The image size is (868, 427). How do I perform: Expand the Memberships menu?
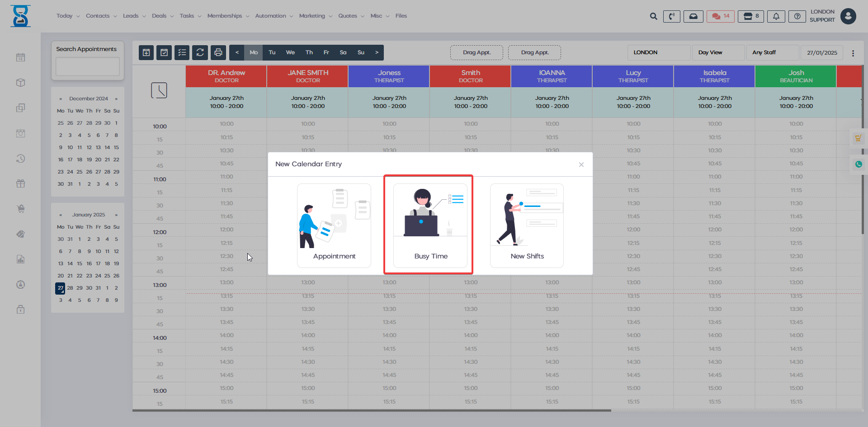point(228,16)
